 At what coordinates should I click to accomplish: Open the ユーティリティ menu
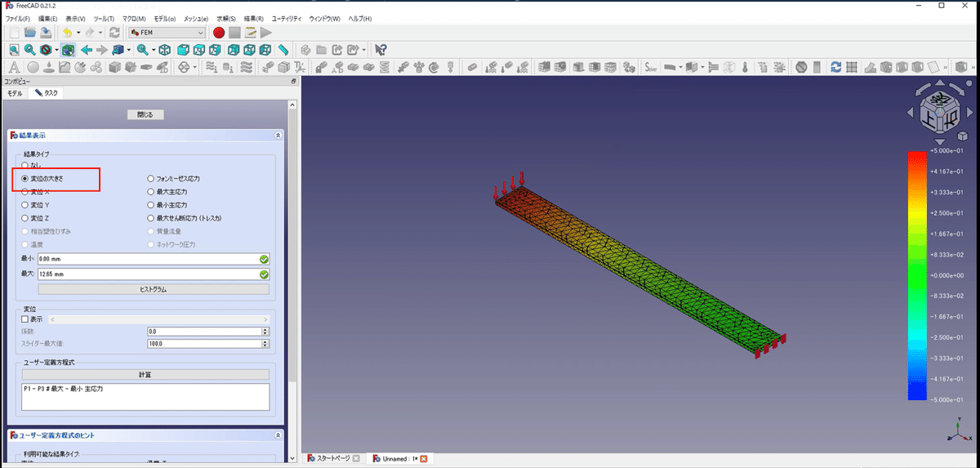pos(286,18)
